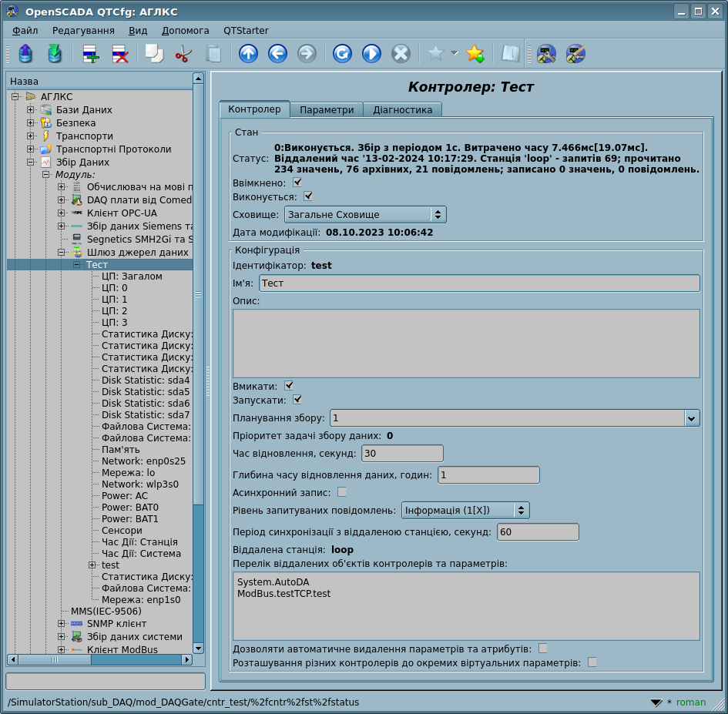Uncheck the 'Виконується' checkbox
This screenshot has height=714, width=728.
pos(308,196)
